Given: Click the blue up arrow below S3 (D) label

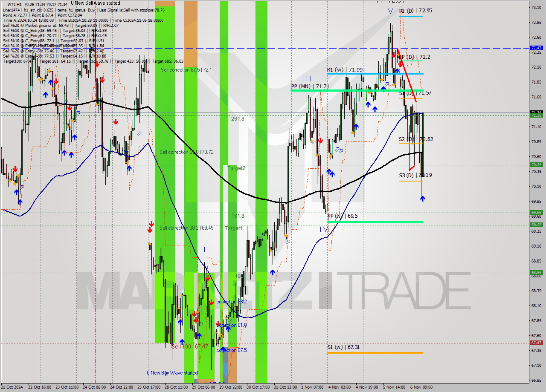Looking at the screenshot, I should [422, 199].
